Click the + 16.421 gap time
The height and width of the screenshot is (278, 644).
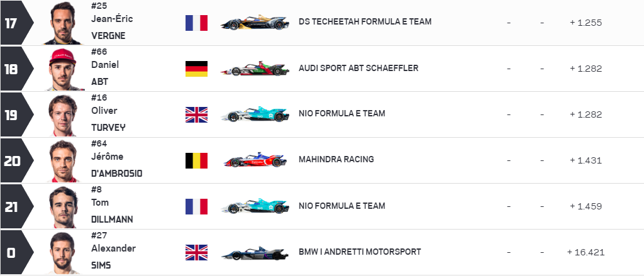click(586, 252)
